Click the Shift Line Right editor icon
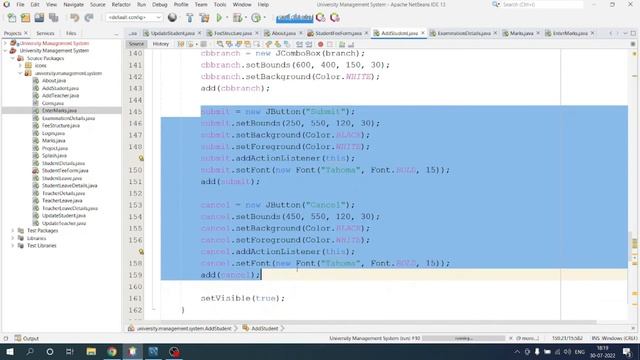The height and width of the screenshot is (360, 640). (309, 44)
